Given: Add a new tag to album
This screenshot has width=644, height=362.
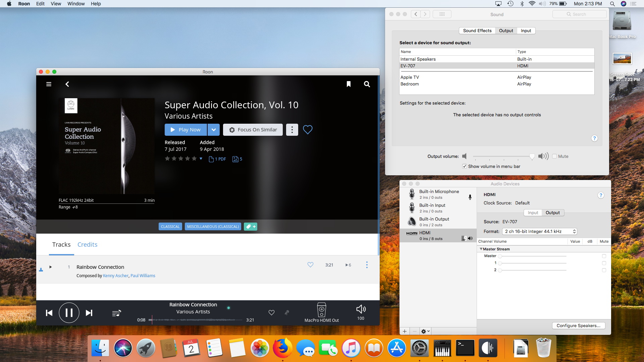Looking at the screenshot, I should (251, 227).
